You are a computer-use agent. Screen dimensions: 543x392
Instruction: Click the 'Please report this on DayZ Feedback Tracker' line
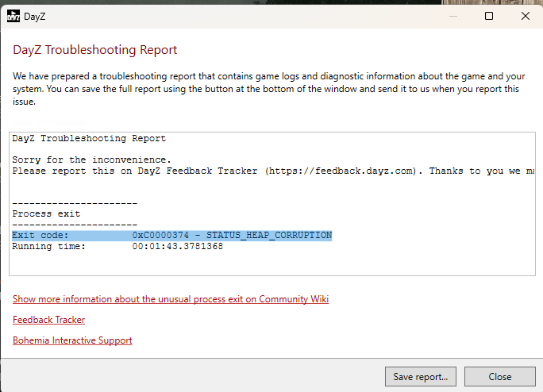coord(273,171)
